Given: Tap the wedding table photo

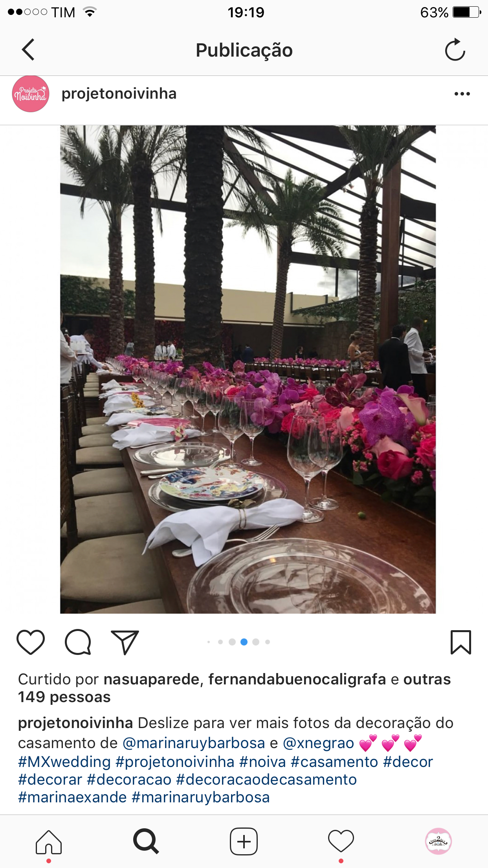Looking at the screenshot, I should 248,370.
